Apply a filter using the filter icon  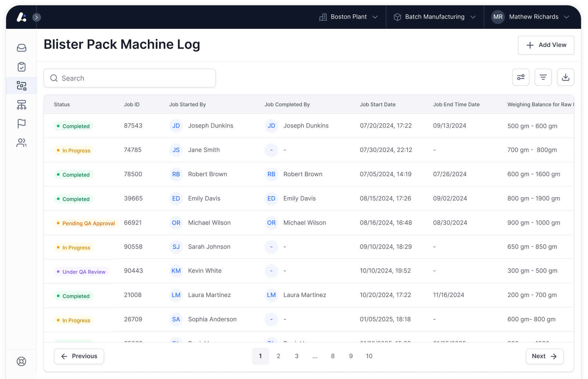tap(543, 77)
